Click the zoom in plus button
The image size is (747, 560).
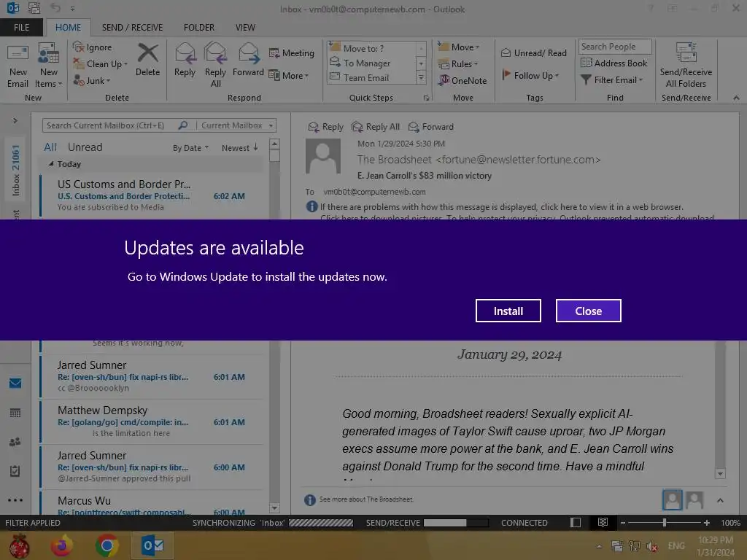(707, 523)
